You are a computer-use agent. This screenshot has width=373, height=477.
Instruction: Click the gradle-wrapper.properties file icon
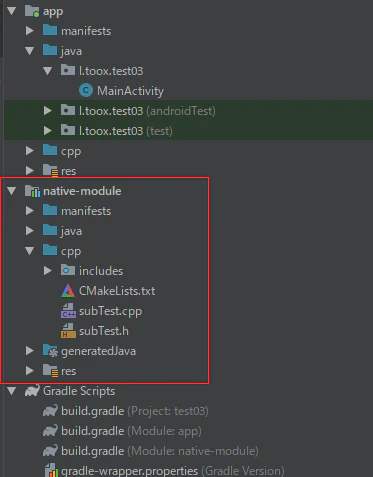(x=51, y=470)
